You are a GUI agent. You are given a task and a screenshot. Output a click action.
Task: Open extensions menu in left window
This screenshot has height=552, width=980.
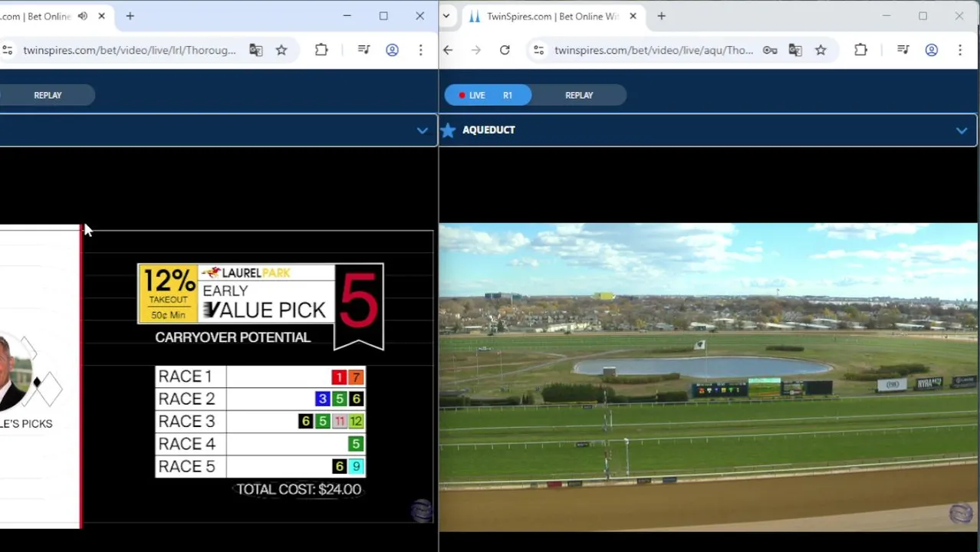coord(321,50)
